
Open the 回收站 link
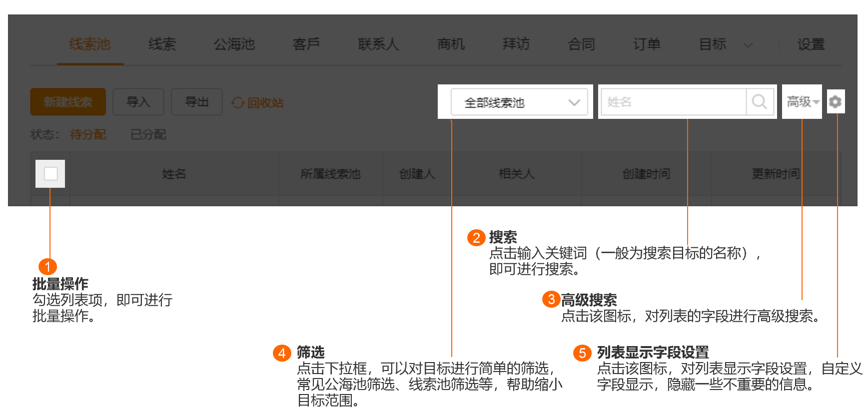pyautogui.click(x=258, y=103)
